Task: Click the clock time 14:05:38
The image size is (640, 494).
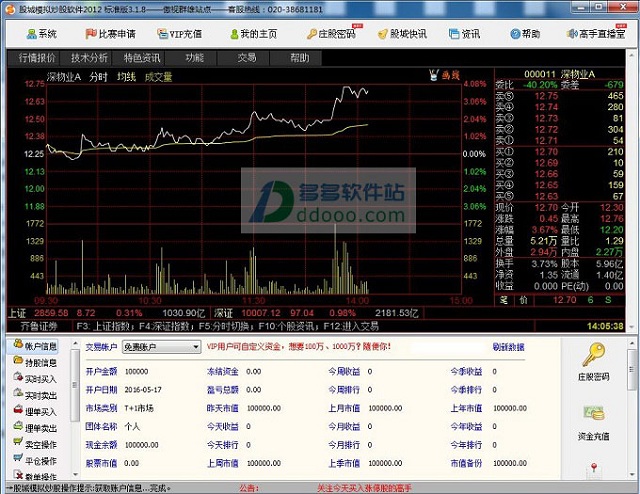Action: (x=605, y=326)
